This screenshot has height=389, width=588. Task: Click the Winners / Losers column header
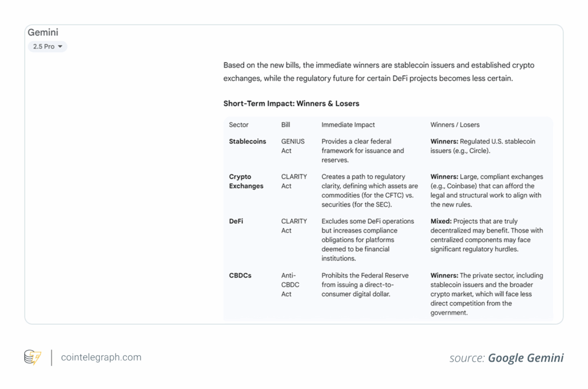[x=455, y=125]
